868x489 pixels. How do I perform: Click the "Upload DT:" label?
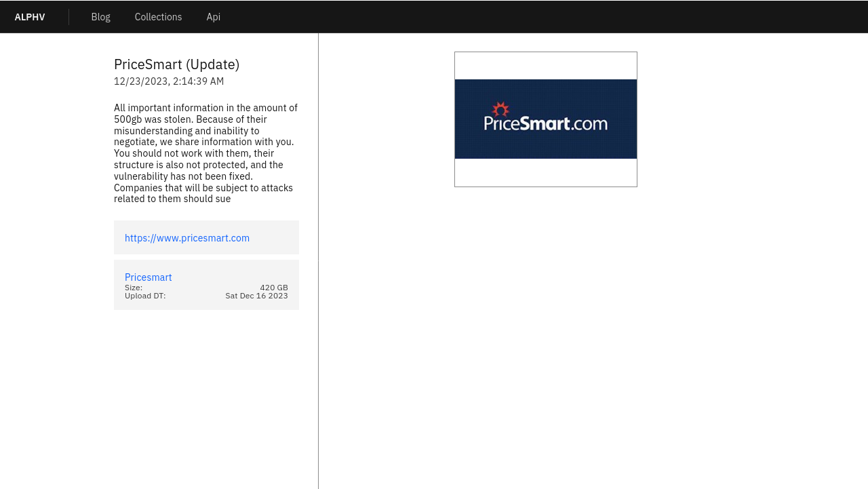145,296
